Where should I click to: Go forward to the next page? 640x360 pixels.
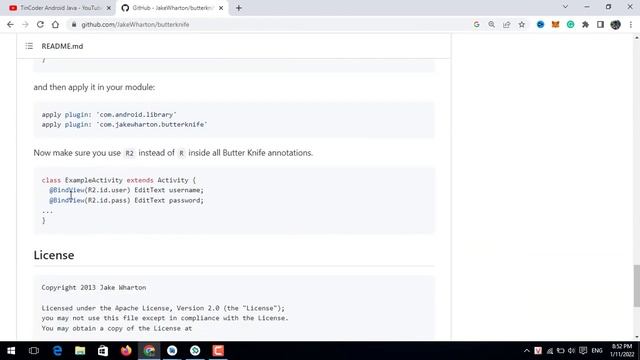coord(25,24)
